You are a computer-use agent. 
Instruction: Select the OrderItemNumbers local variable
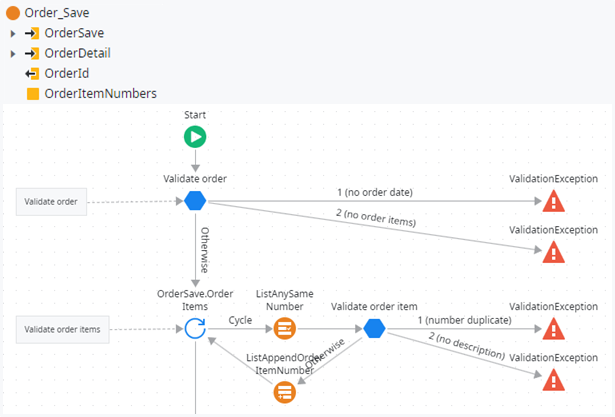[x=100, y=93]
